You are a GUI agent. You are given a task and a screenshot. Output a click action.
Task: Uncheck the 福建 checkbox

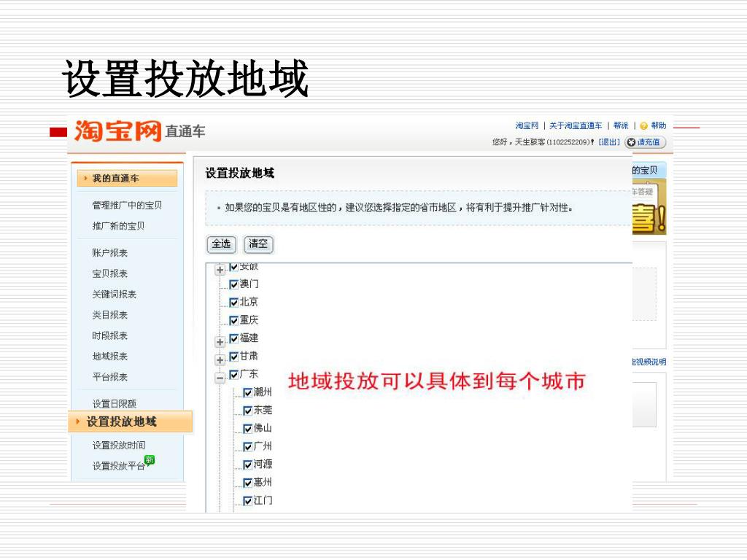coord(233,338)
